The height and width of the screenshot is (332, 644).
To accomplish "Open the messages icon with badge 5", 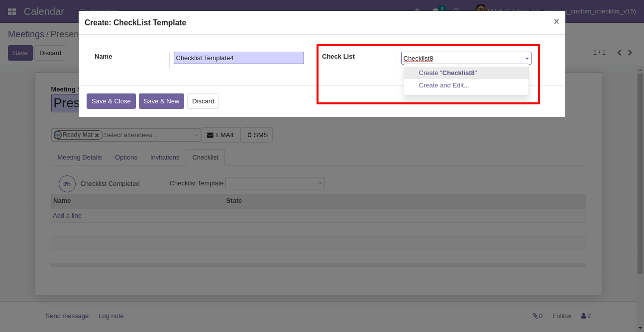I will coord(438,10).
